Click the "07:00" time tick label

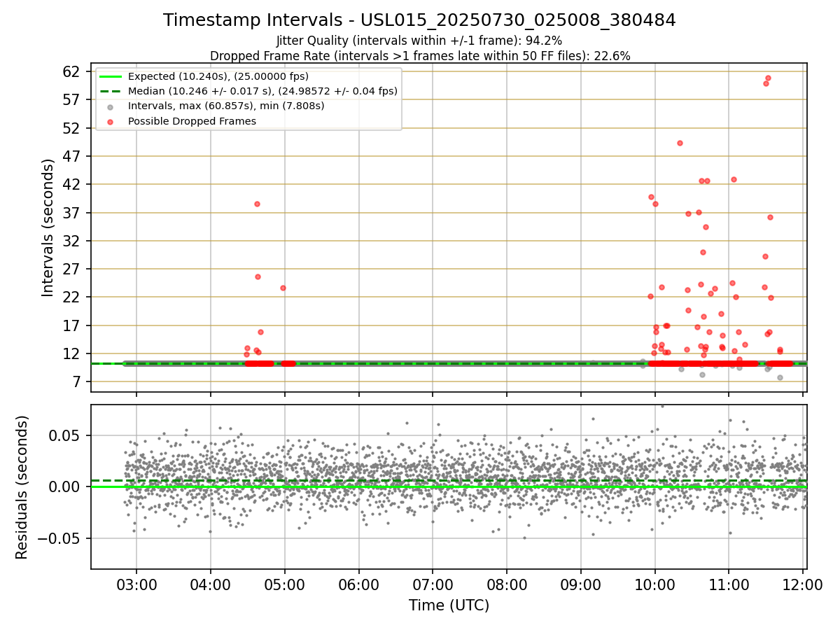[x=433, y=585]
